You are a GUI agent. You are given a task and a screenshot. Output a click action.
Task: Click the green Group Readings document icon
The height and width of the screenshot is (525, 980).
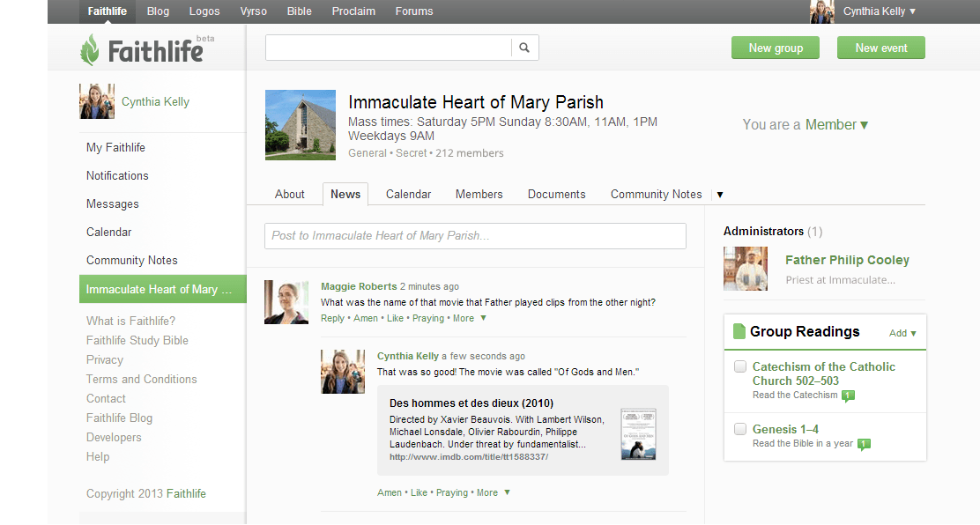click(739, 331)
